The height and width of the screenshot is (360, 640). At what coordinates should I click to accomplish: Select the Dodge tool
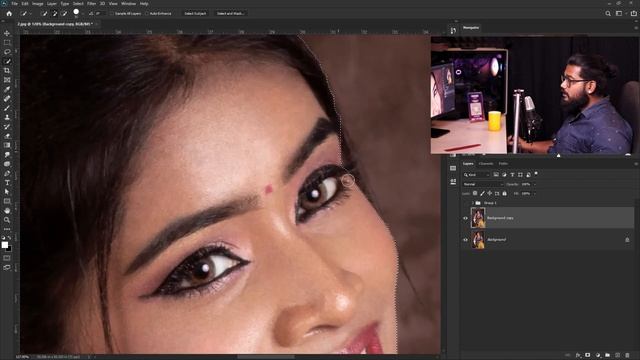point(7,164)
